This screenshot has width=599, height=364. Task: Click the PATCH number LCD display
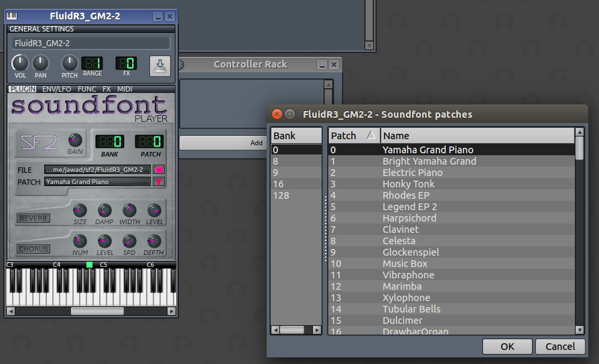149,142
